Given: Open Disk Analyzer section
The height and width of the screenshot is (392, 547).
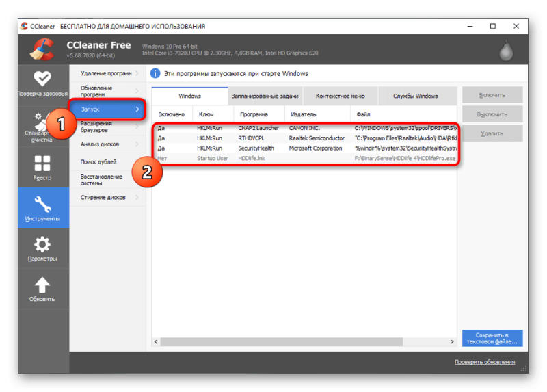Looking at the screenshot, I should (108, 144).
